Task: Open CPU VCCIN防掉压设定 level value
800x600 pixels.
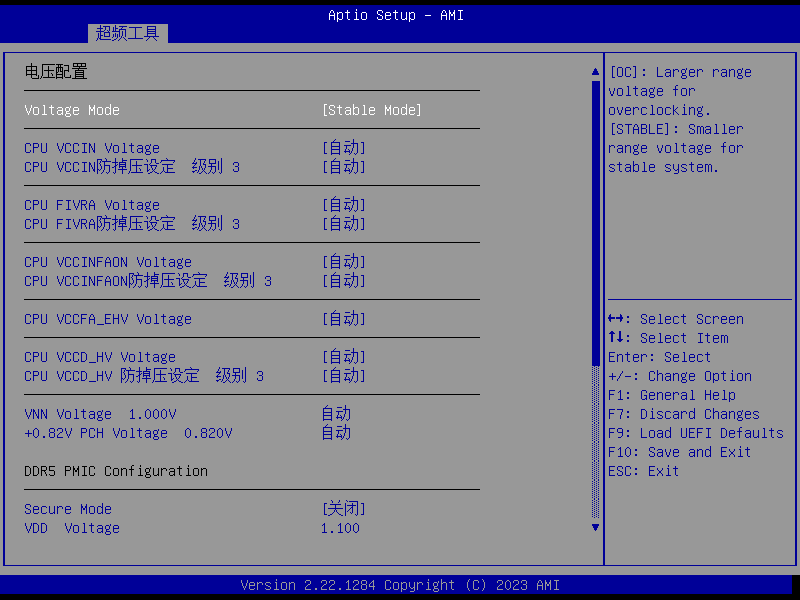Action: tap(343, 167)
